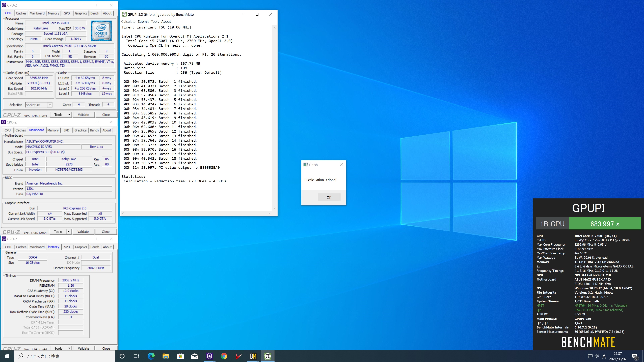Switch to CPU-Z via its taskbar icon
Screen dimensions: 644x362
[209, 356]
